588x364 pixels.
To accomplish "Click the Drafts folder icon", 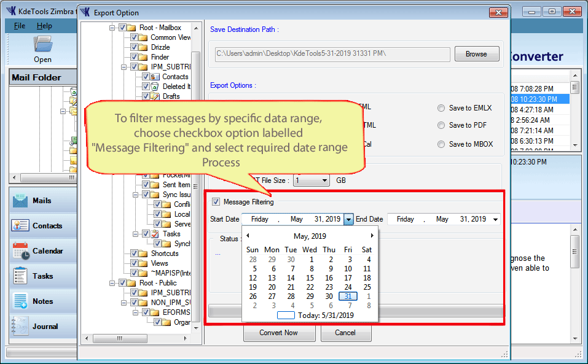I will 155,96.
